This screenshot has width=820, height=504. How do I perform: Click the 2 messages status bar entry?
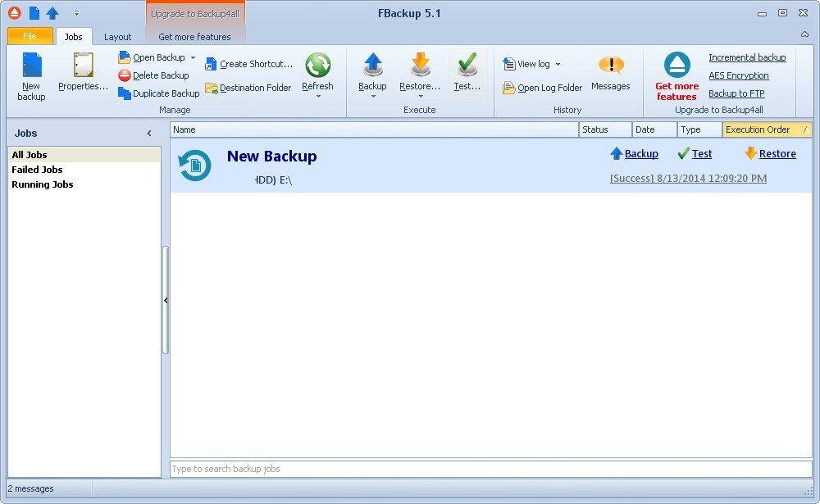pos(31,488)
